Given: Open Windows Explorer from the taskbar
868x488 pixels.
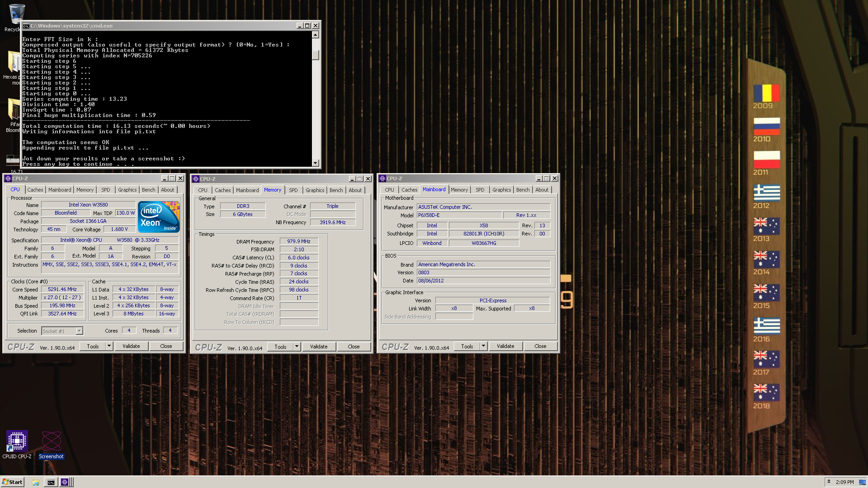Looking at the screenshot, I should [x=36, y=482].
